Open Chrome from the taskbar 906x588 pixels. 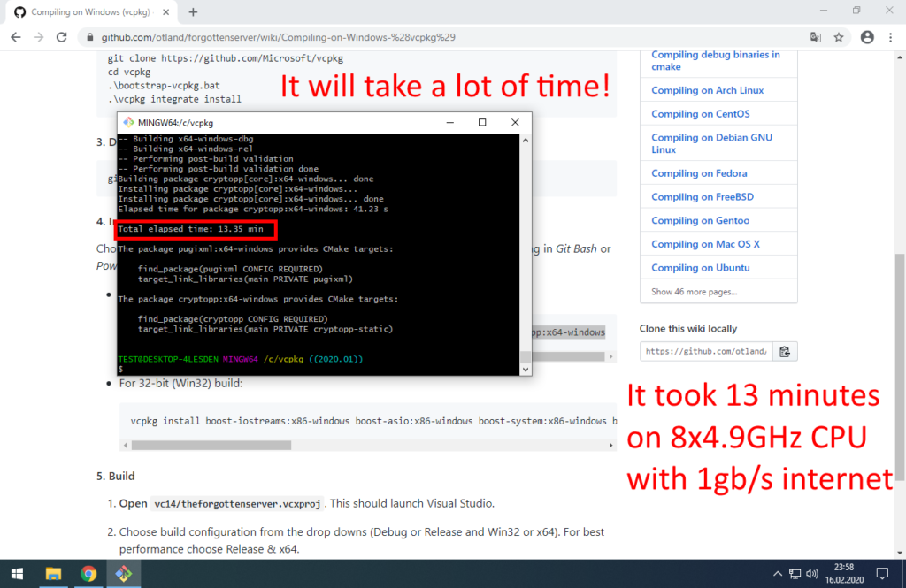pos(88,574)
